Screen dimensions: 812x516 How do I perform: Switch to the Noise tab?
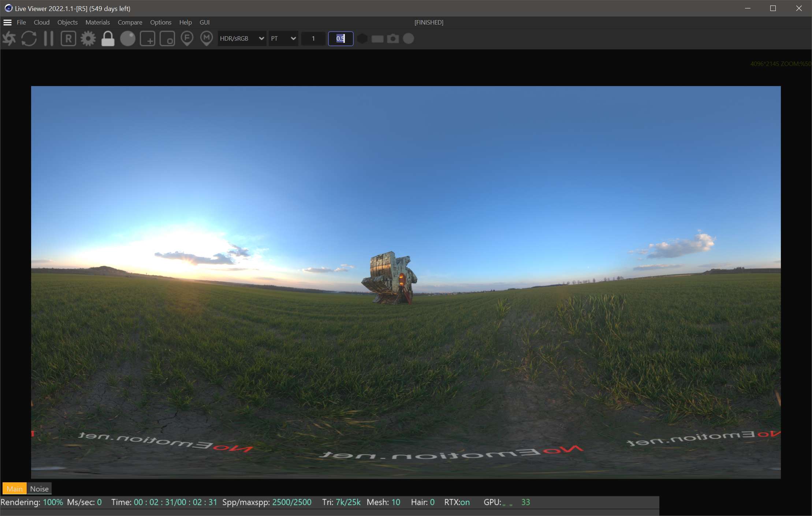[39, 489]
